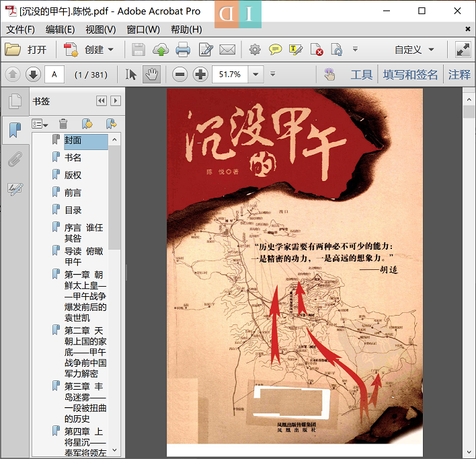Select the 封面 bookmark

85,141
